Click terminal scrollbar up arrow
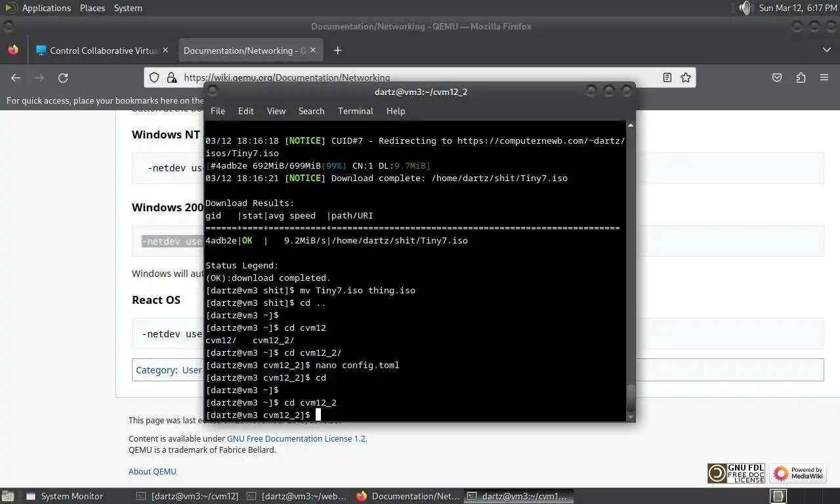 pyautogui.click(x=631, y=125)
